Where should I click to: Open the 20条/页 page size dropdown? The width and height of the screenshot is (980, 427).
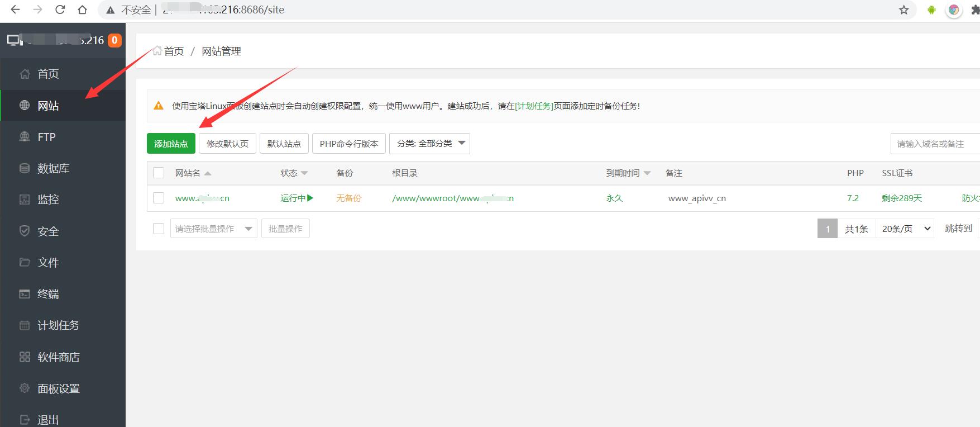click(906, 229)
